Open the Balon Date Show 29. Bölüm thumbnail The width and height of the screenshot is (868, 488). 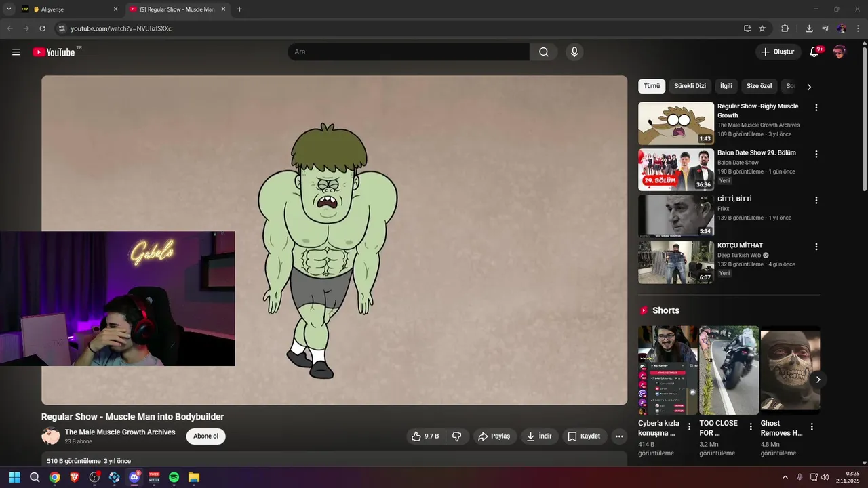[x=676, y=169]
